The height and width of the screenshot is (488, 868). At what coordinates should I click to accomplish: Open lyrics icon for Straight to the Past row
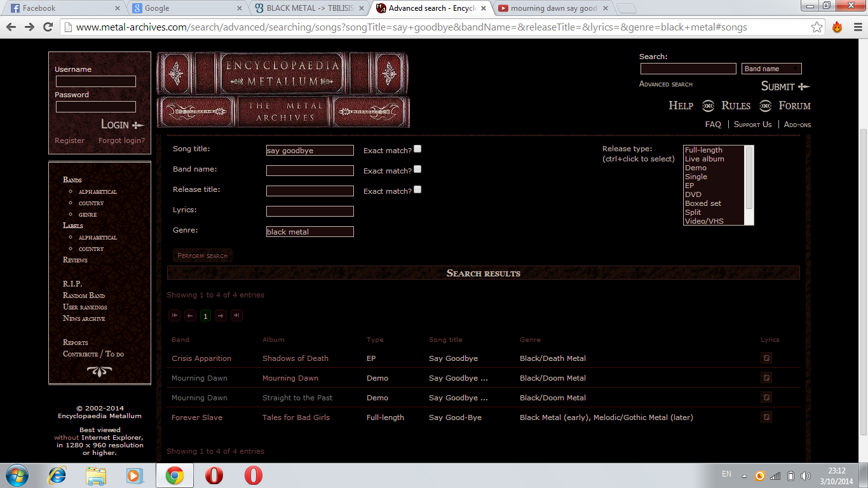(x=766, y=398)
